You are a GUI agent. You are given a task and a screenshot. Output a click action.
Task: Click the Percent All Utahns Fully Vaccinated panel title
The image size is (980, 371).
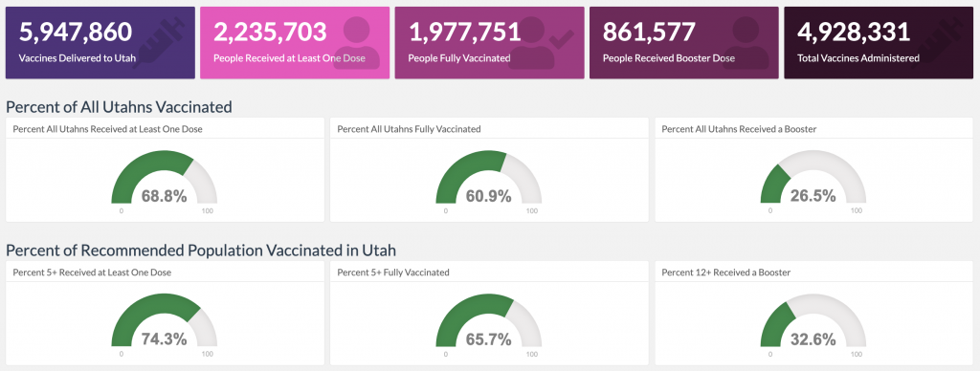point(409,129)
